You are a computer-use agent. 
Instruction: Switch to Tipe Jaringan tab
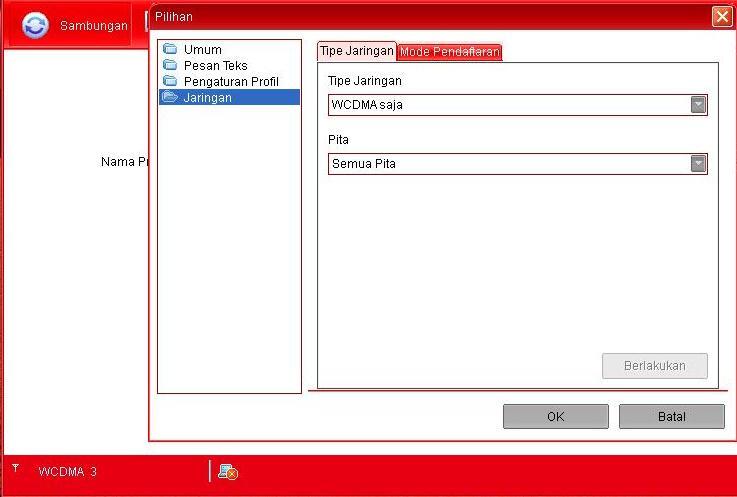pos(357,51)
